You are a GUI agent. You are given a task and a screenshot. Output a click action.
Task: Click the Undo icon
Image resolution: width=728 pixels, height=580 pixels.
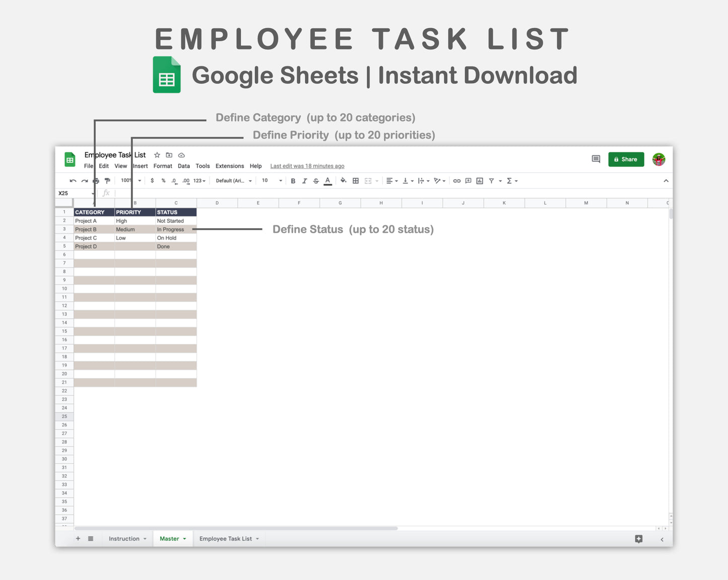click(x=72, y=180)
